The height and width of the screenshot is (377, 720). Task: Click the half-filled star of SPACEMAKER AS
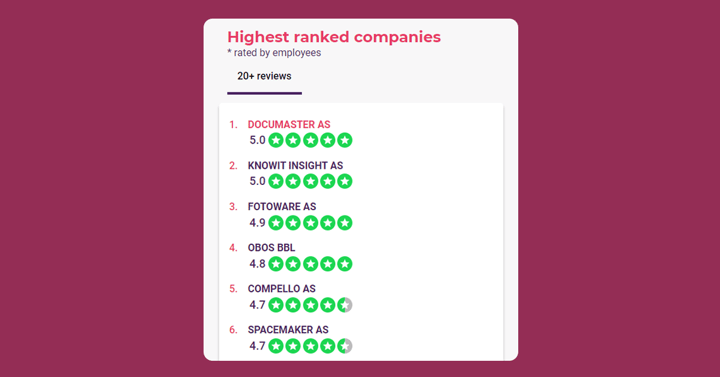pyautogui.click(x=344, y=346)
